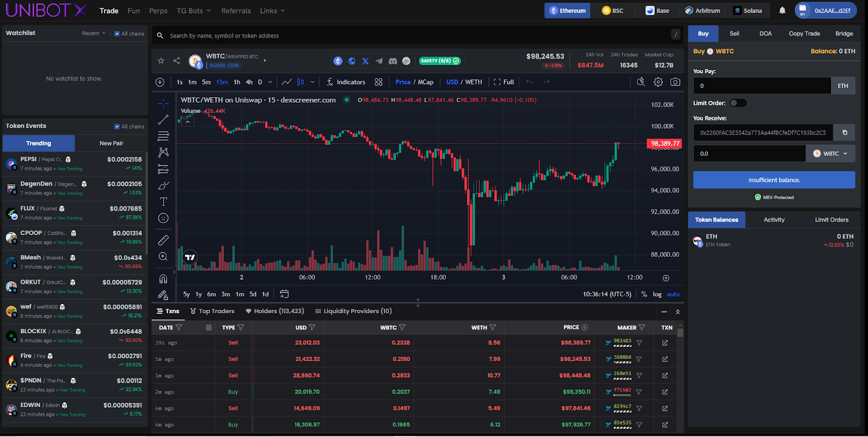Copy the WBTC contract address in You Receive

[844, 132]
